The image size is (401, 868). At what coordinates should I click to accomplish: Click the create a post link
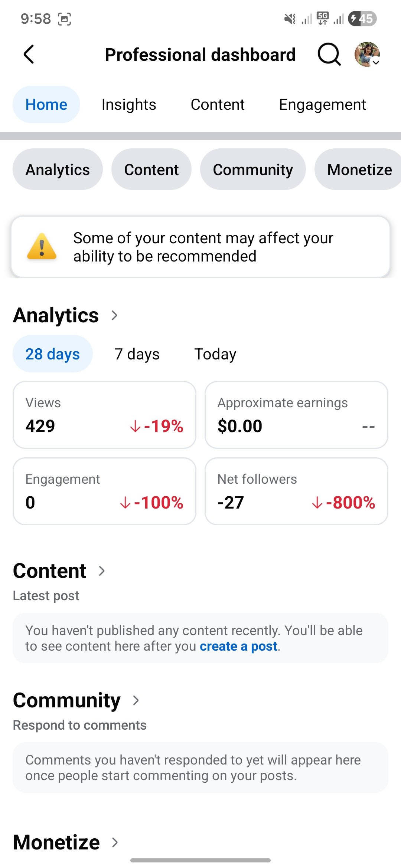coord(239,646)
